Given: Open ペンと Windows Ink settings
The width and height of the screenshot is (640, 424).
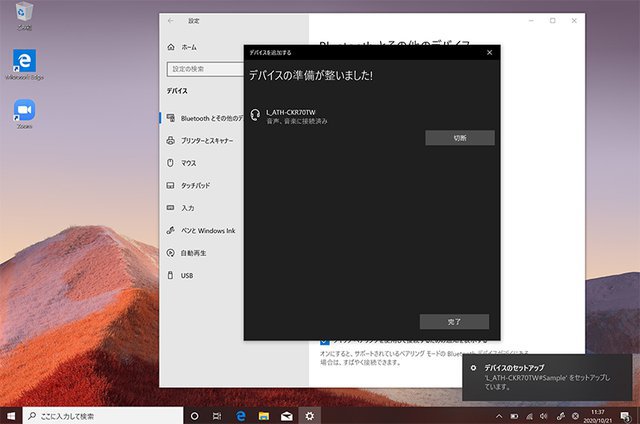Looking at the screenshot, I should coord(207,230).
